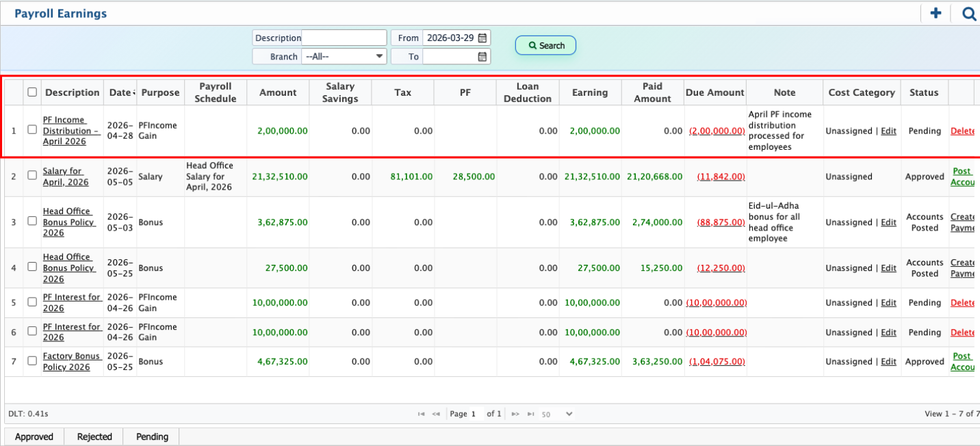
Task: Go to previous page pager icon
Action: pos(436,414)
